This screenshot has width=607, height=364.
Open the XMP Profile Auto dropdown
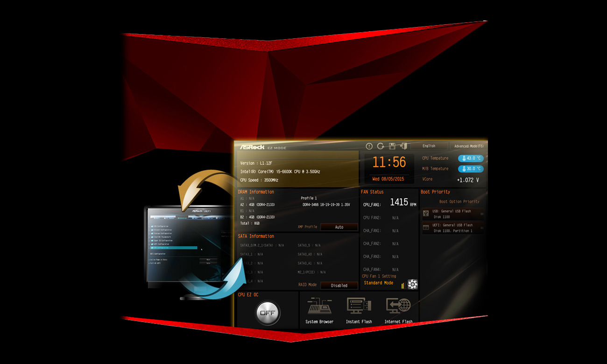(x=339, y=227)
